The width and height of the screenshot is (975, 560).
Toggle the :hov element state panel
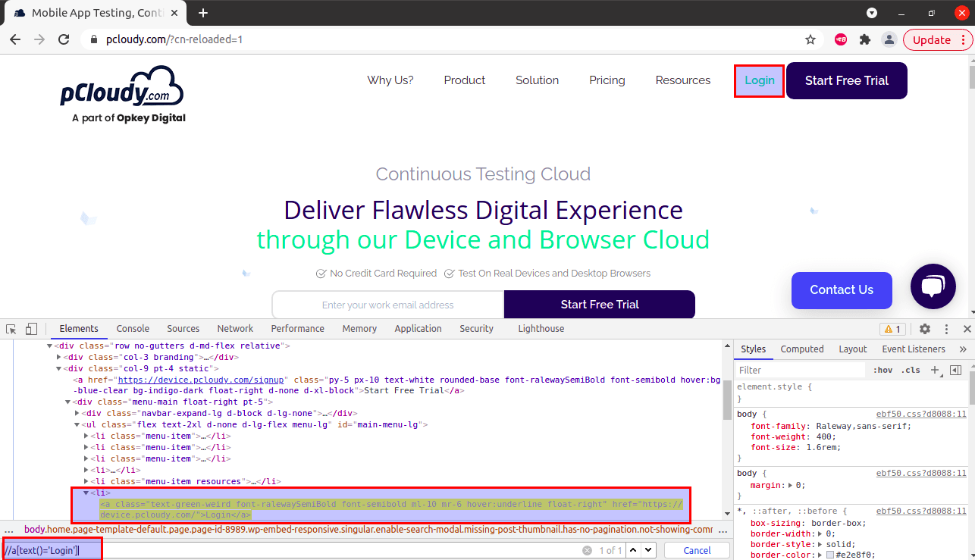[883, 370]
